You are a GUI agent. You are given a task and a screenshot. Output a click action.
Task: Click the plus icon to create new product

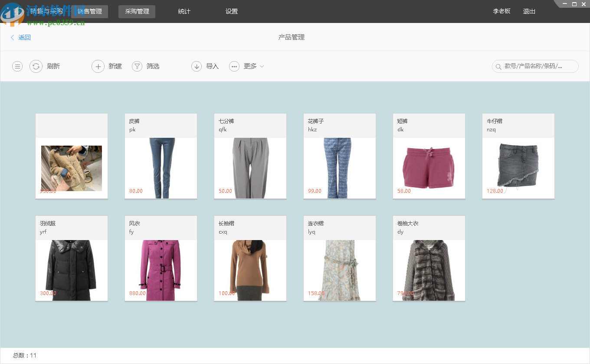click(x=98, y=66)
